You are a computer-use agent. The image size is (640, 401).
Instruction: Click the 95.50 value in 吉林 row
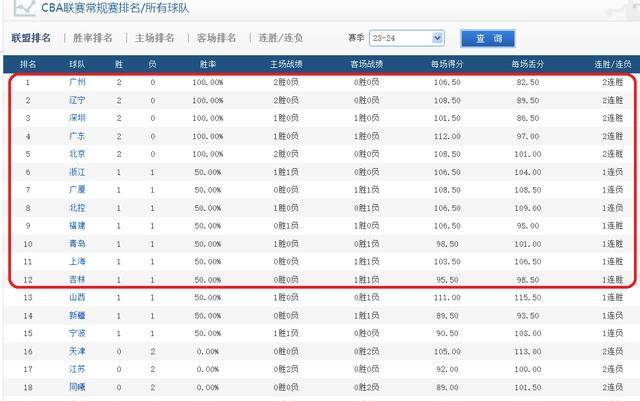(x=447, y=280)
